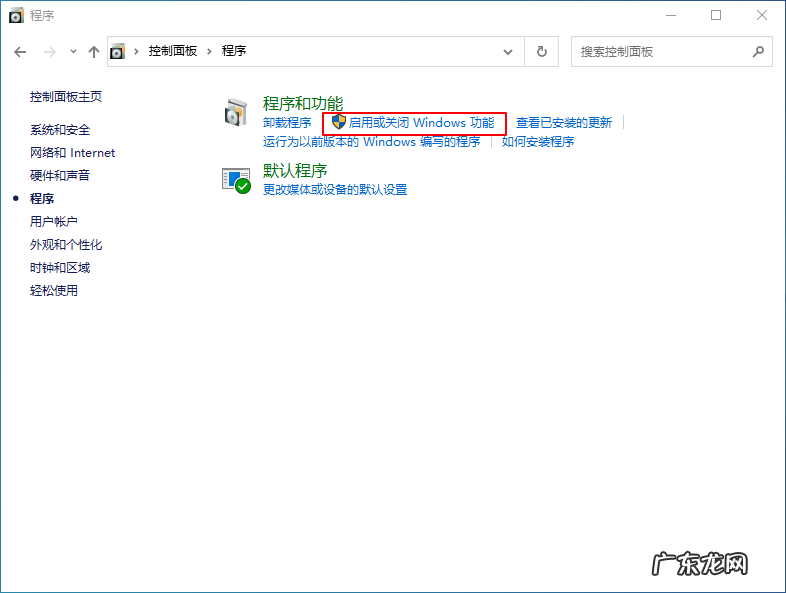Open 用户帐户 category
Screen dimensions: 786x593
pyautogui.click(x=54, y=222)
